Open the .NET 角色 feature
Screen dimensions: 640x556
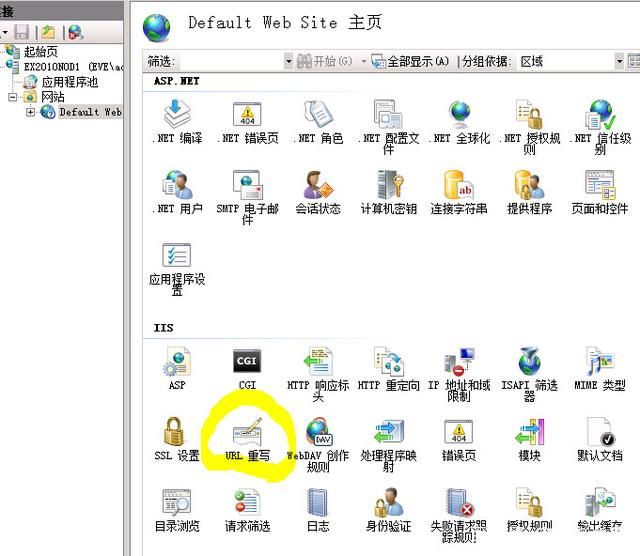(318, 121)
